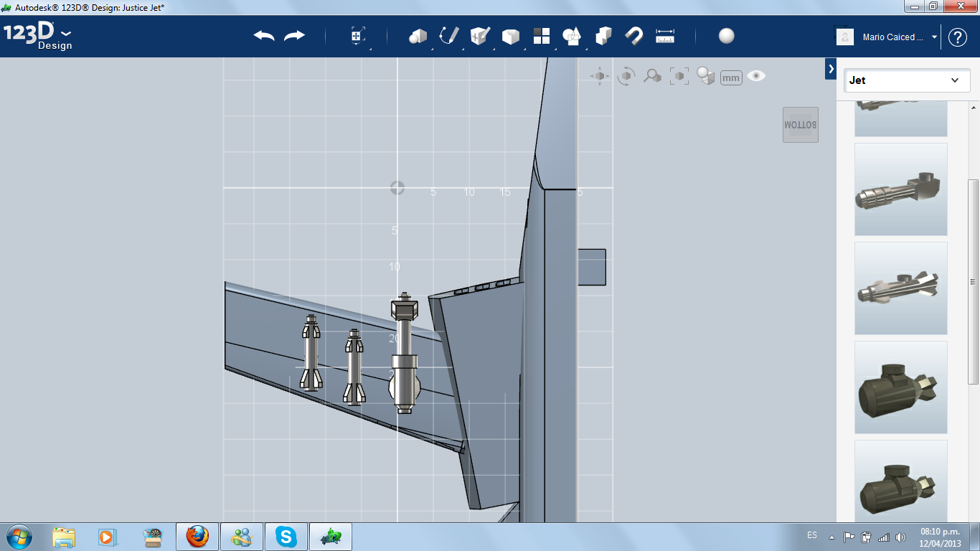
Task: Open the Transform tool
Action: 358,36
